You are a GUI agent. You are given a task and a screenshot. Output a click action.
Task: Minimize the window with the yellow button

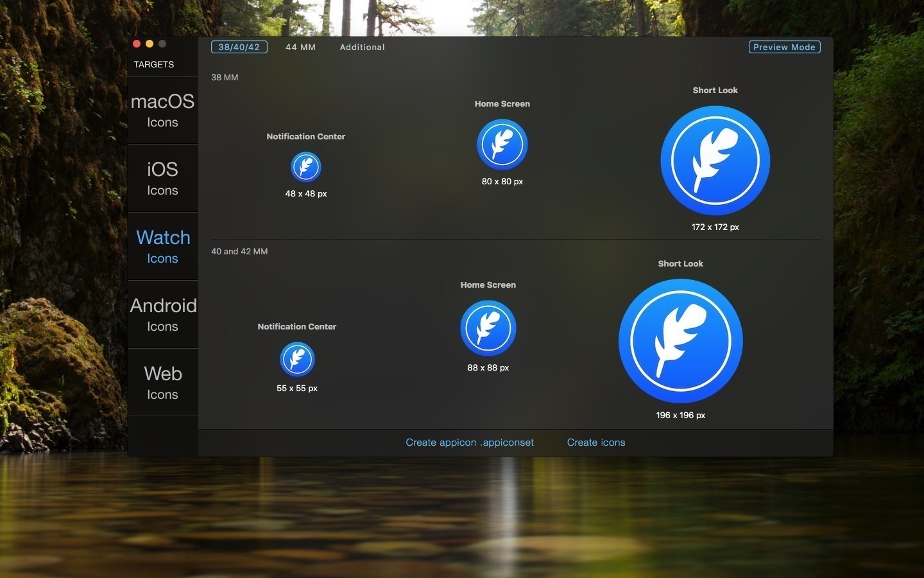150,43
